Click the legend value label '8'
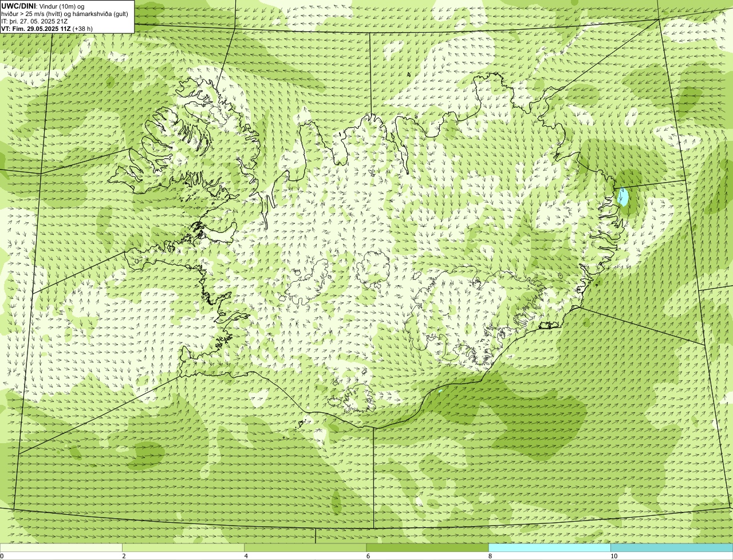 click(x=490, y=556)
